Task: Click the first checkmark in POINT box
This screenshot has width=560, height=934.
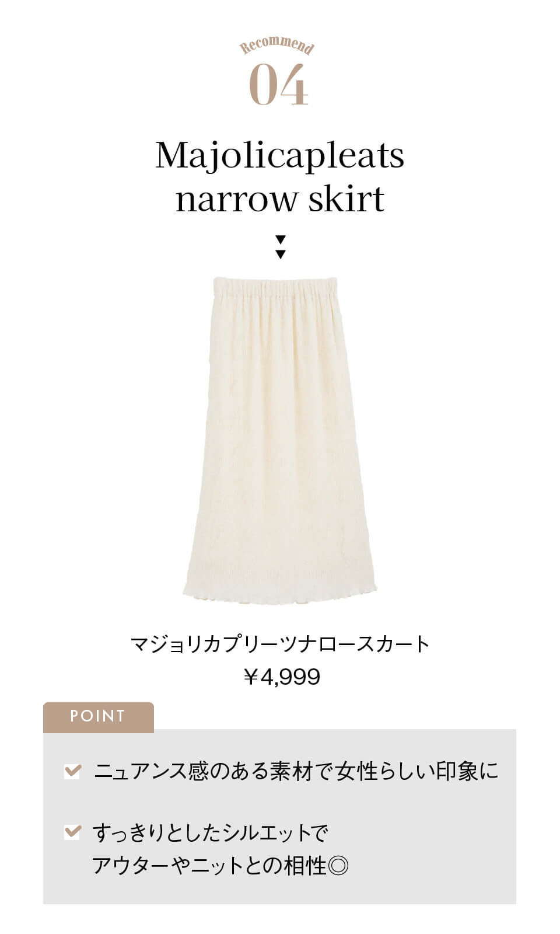Action: click(72, 771)
